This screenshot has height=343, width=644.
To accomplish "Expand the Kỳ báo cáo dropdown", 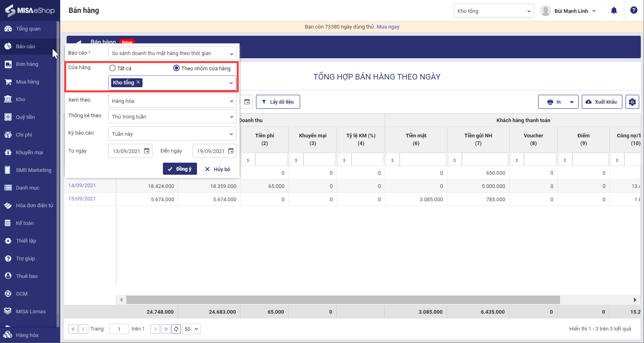I will [172, 134].
